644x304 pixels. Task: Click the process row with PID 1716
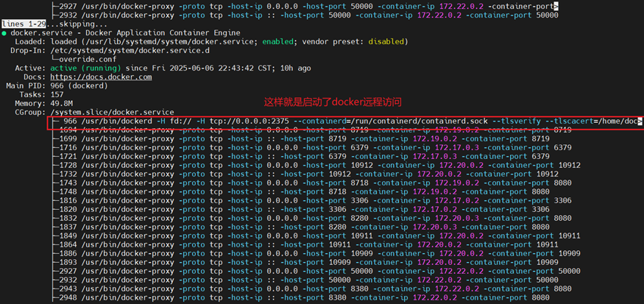click(x=313, y=147)
